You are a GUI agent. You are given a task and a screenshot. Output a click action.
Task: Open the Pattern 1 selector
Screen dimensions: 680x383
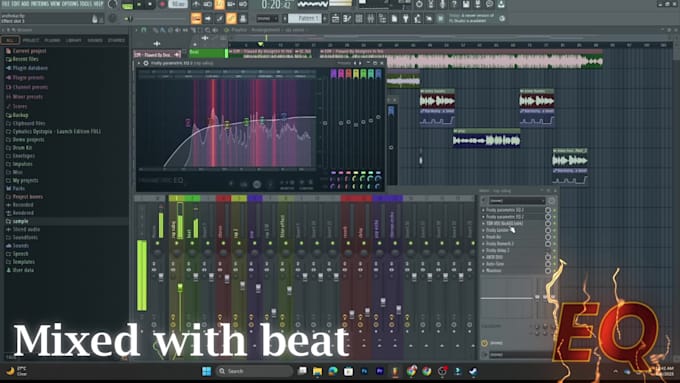coord(305,19)
